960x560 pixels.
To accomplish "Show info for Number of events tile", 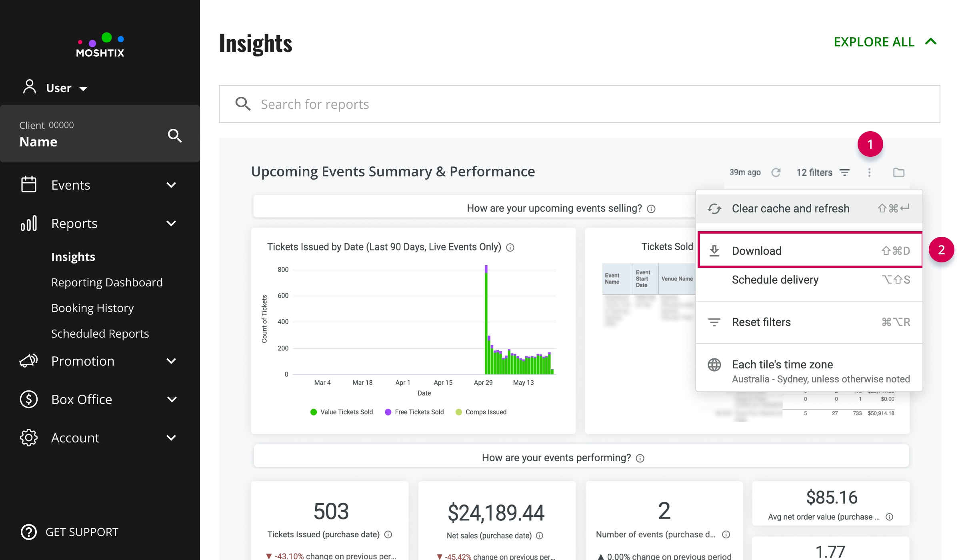I will (726, 534).
